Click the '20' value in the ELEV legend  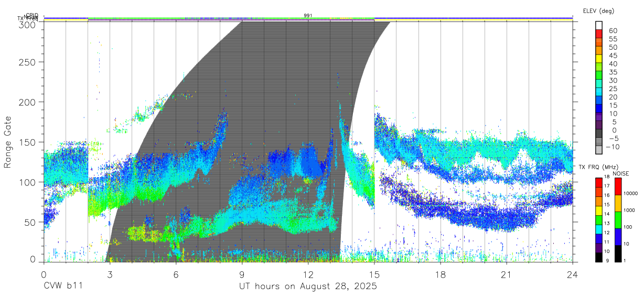613,97
